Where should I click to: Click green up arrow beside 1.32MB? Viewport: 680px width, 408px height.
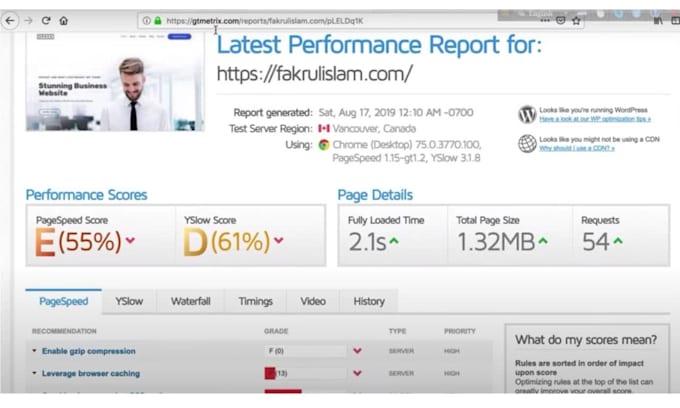coord(543,241)
